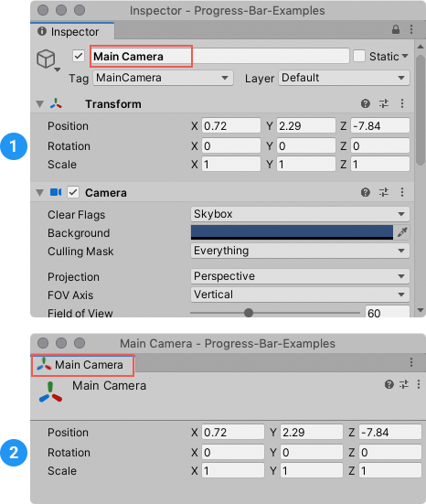Image resolution: width=426 pixels, height=504 pixels.
Task: Open Transform component presets icon
Action: (x=384, y=103)
